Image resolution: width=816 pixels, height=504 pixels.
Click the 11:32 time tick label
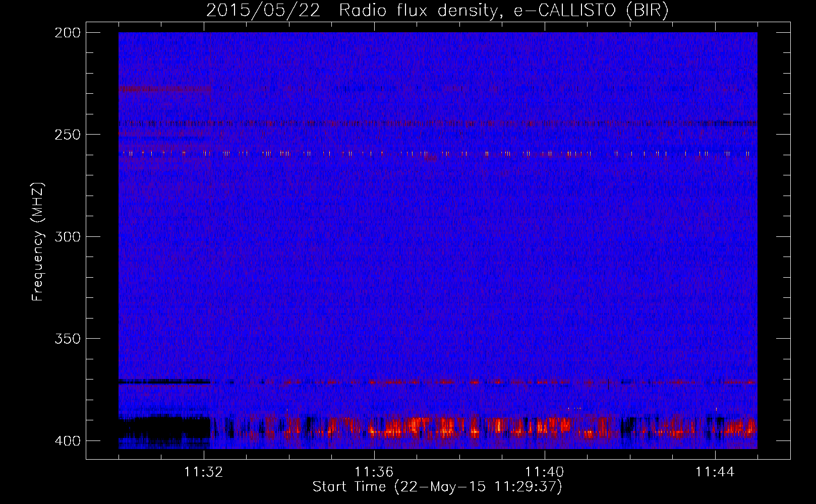[204, 472]
